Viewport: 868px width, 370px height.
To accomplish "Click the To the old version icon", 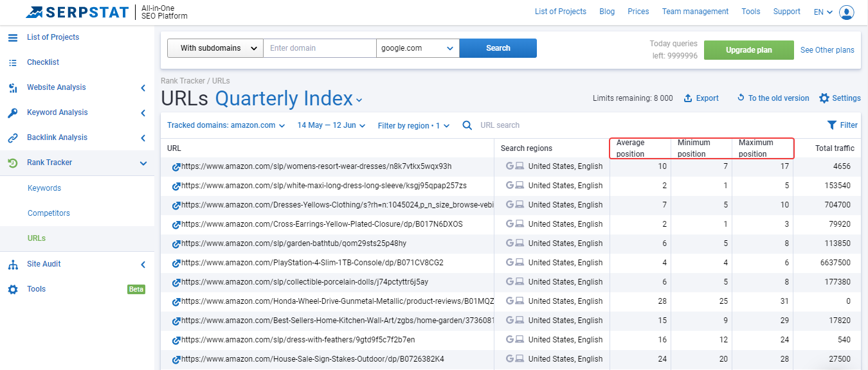I will [741, 98].
